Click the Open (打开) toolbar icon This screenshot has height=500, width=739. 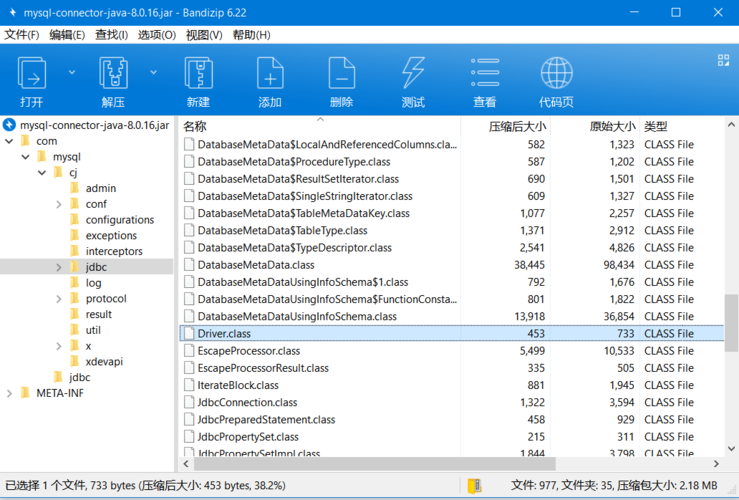(32, 73)
